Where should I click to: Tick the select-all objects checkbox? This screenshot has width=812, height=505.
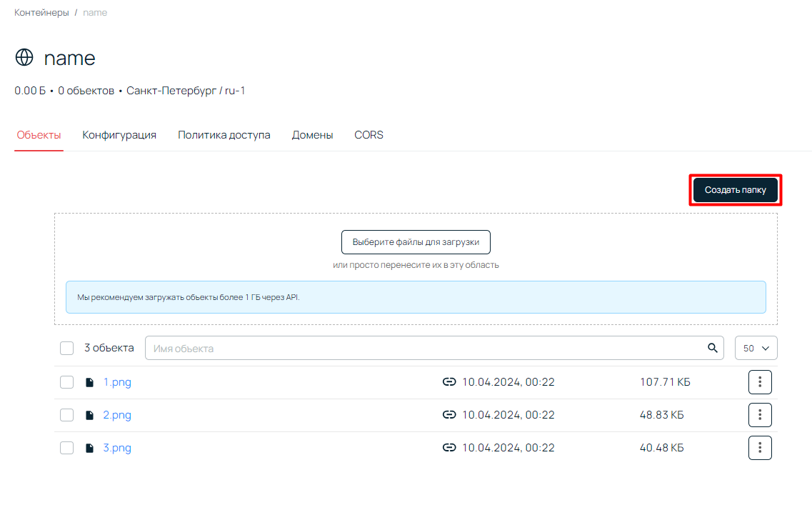67,348
